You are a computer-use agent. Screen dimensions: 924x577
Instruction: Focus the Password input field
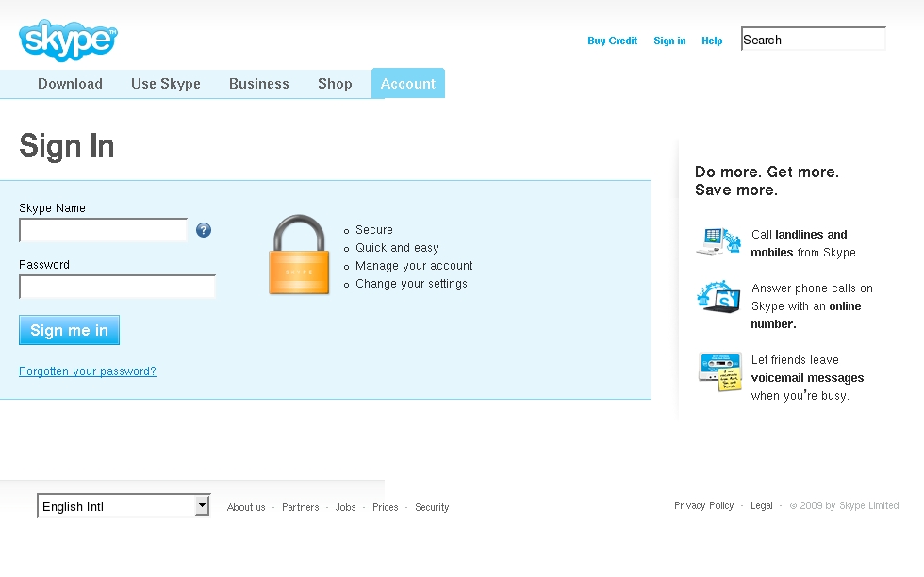[x=117, y=287]
